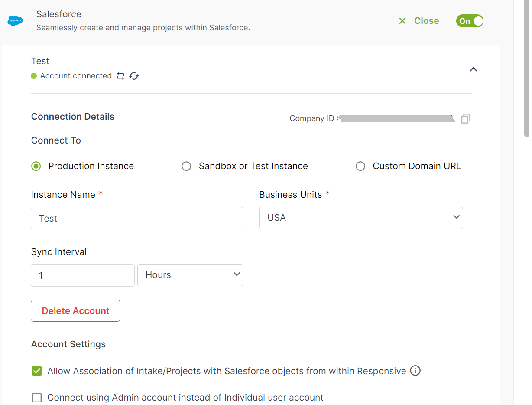532x405 pixels.
Task: Click the Close link at top
Action: point(426,21)
